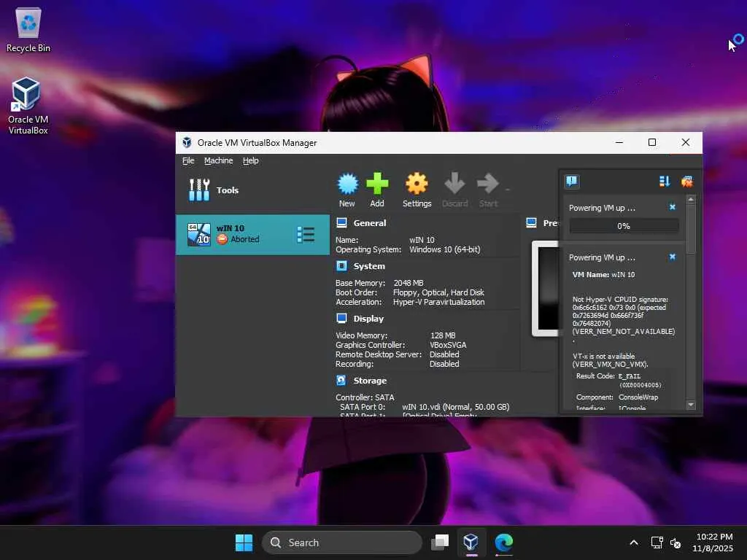This screenshot has width=747, height=560.
Task: Click 'VBoxSVGA' graphics controller value
Action: coord(448,345)
